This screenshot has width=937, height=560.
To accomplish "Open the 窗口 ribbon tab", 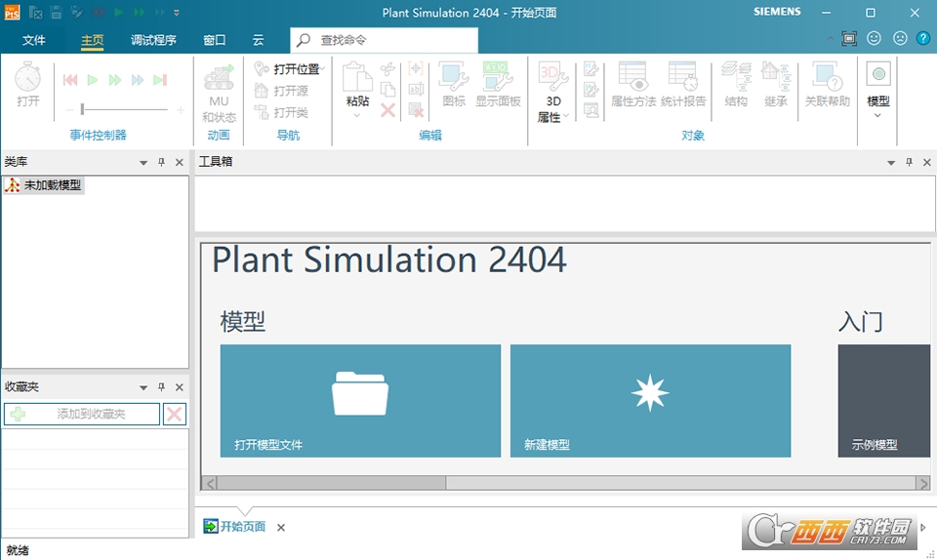I will point(215,40).
